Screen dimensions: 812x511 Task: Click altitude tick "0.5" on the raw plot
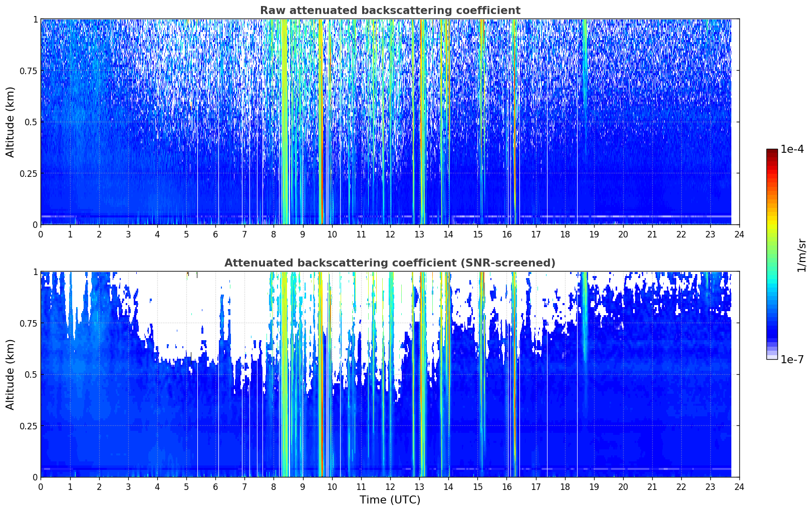pos(31,122)
